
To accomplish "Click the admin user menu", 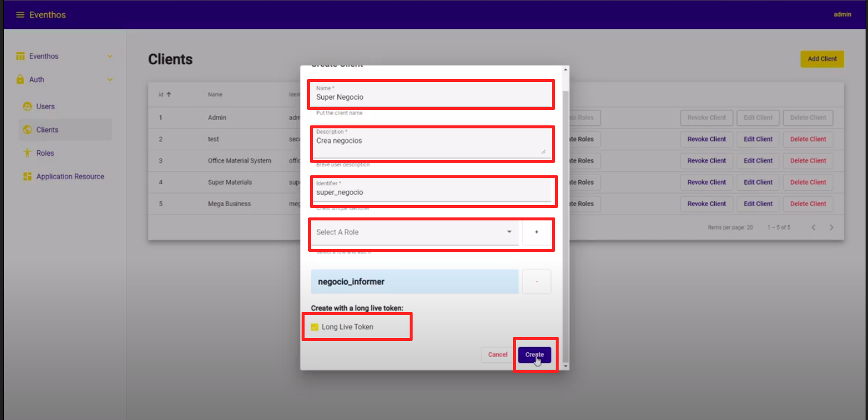I will [842, 15].
